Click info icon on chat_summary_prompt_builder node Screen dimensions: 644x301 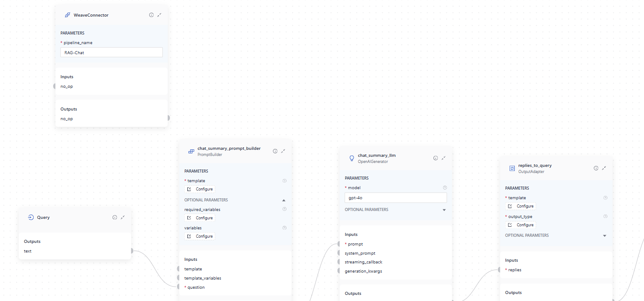click(x=275, y=151)
